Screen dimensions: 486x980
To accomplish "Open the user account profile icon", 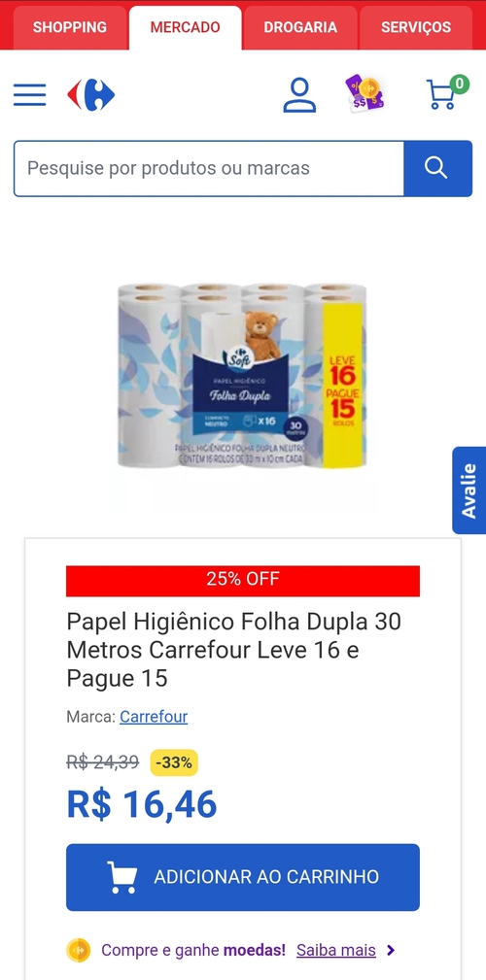I will [x=299, y=95].
